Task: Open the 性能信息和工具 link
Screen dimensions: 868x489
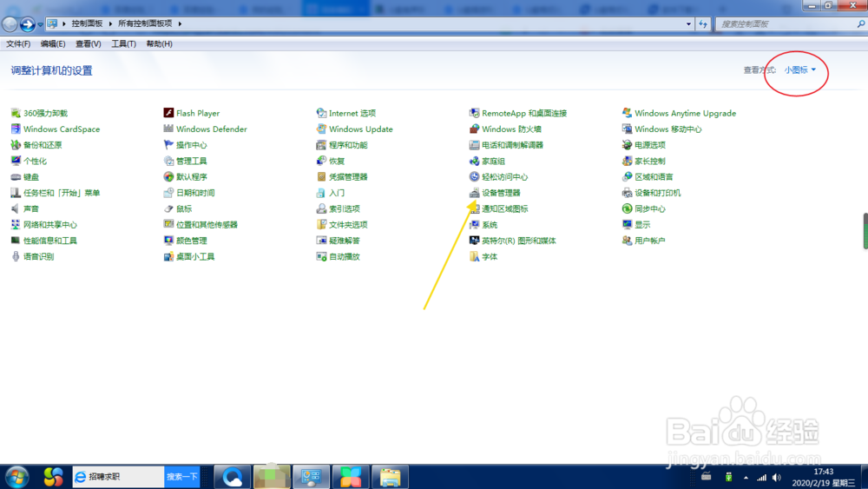Action: (50, 241)
